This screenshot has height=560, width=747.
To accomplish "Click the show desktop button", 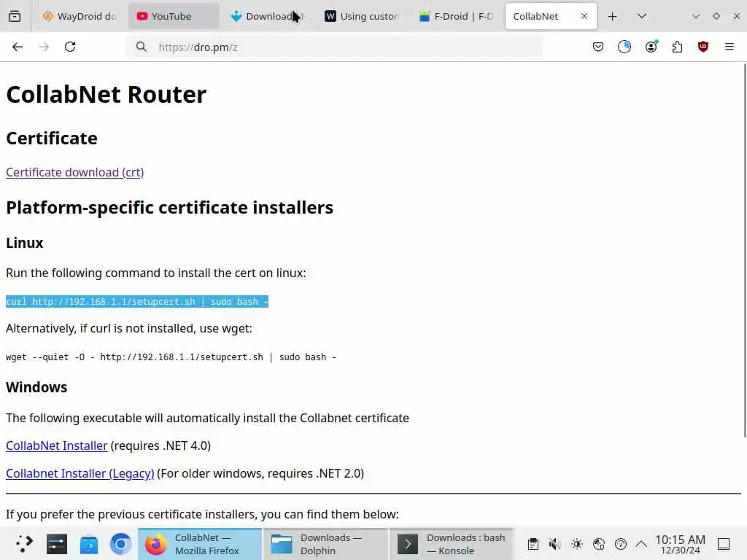I will [x=724, y=544].
